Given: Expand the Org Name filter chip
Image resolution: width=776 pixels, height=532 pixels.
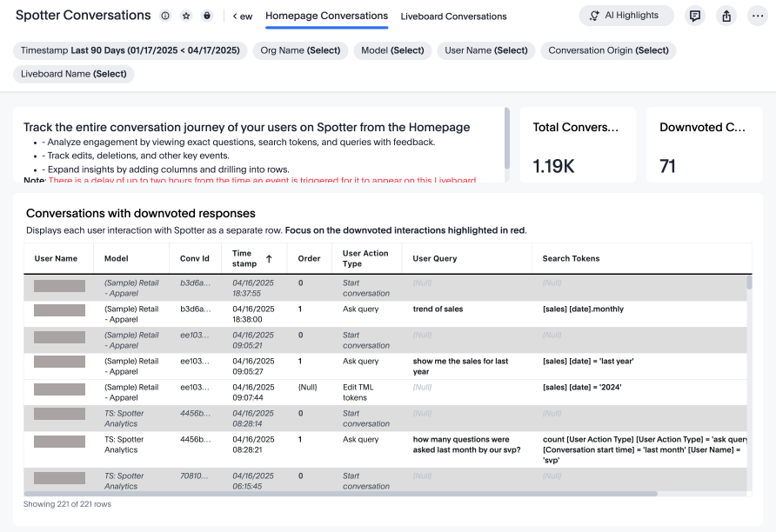Looking at the screenshot, I should point(300,50).
